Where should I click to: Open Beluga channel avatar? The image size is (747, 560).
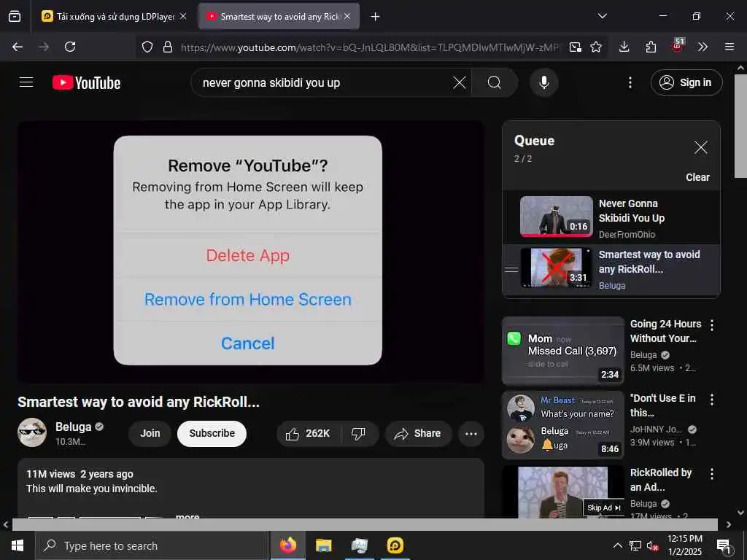32,432
